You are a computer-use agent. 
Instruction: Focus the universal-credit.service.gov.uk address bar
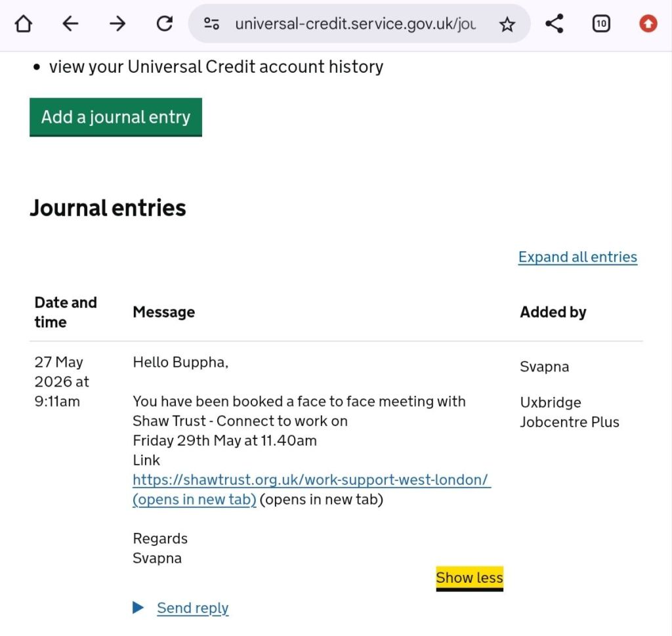355,24
